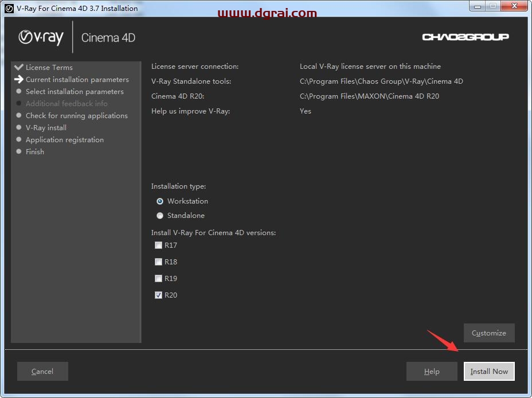The height and width of the screenshot is (398, 532).
Task: Click the V-Ray logo in header
Action: [41, 37]
